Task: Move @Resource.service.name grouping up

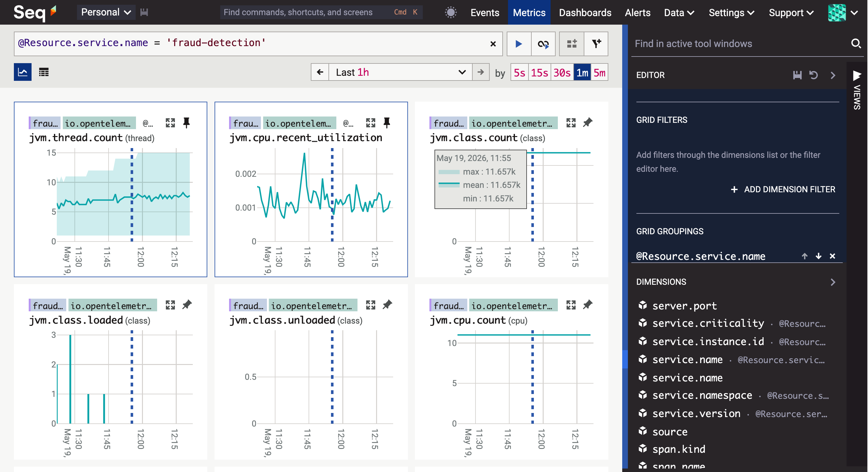Action: coord(805,256)
